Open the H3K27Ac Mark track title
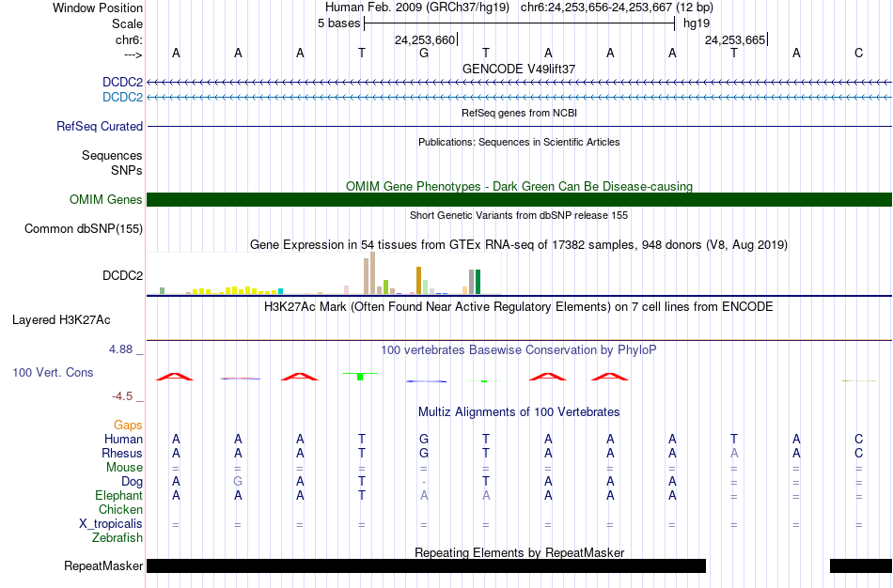This screenshot has width=893, height=588. [x=519, y=307]
